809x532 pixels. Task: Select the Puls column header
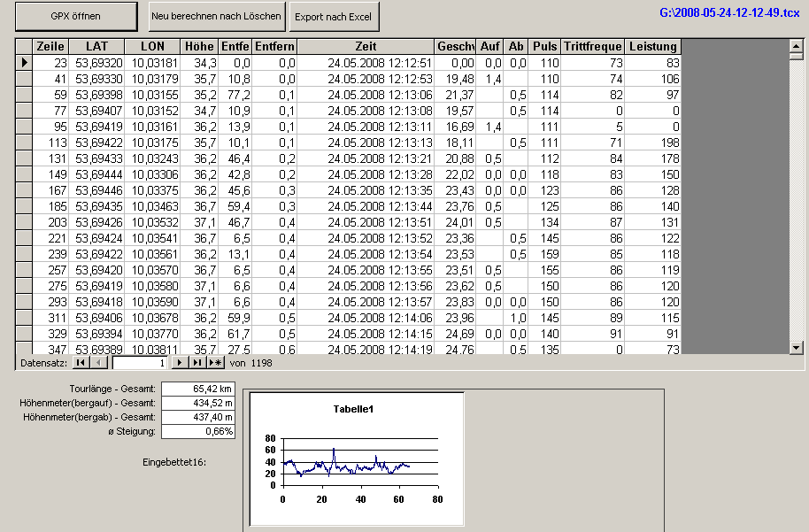(545, 47)
